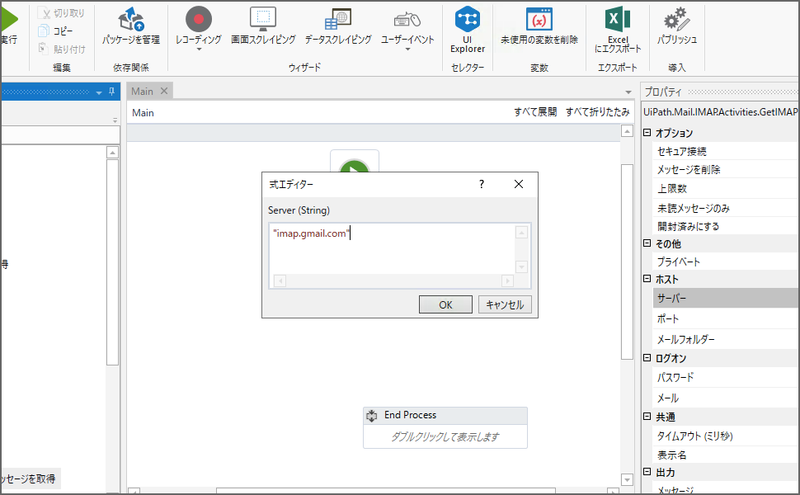
Task: Click Collapse All (すべて折りたたみ)
Action: (597, 112)
